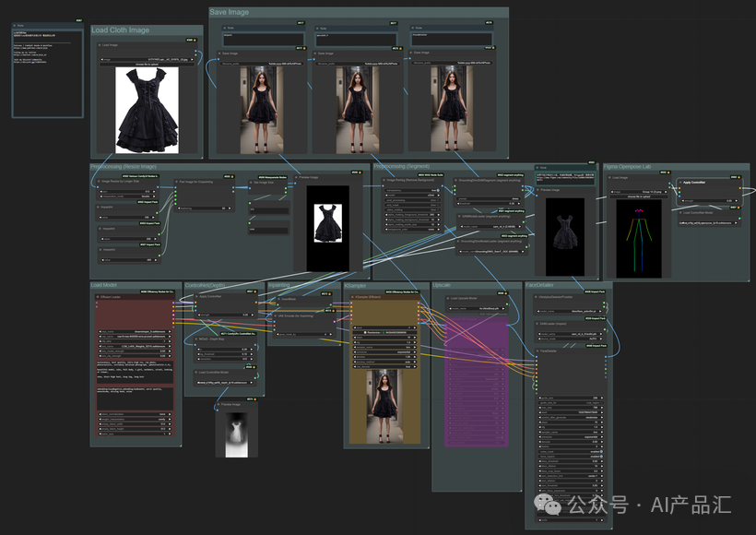The width and height of the screenshot is (756, 535).
Task: Toggle alpha_matting in Image Rembg node
Action: tap(413, 210)
